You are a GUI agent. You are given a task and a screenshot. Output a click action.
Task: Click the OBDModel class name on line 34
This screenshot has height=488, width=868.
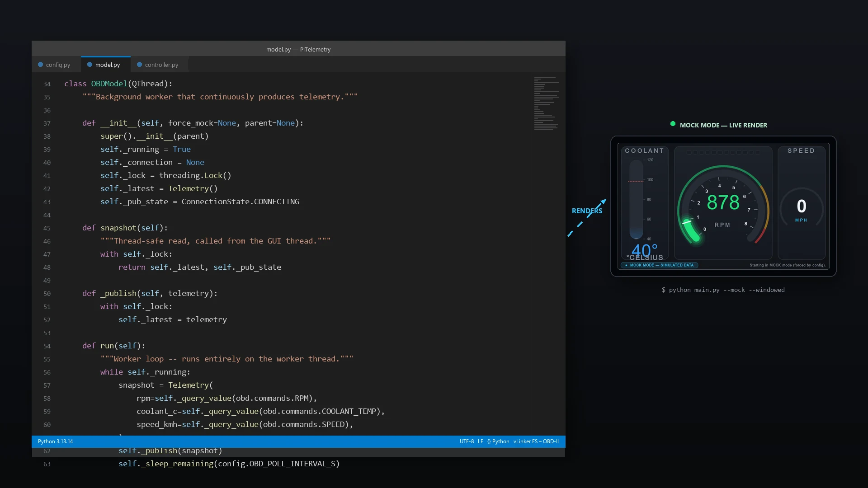[109, 84]
